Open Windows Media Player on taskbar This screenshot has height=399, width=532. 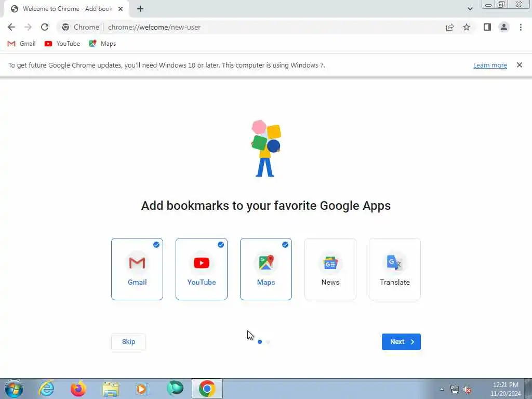[142, 389]
